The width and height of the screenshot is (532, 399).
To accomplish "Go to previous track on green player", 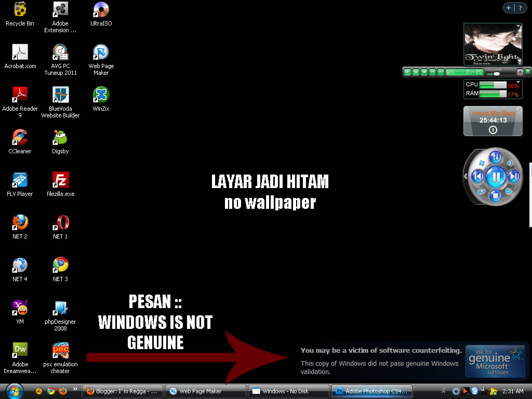I will pyautogui.click(x=432, y=72).
